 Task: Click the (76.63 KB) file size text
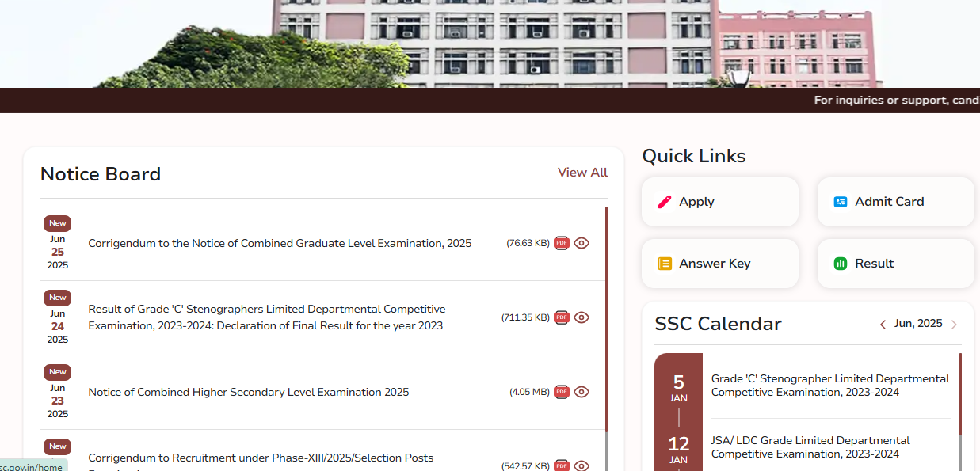click(528, 243)
